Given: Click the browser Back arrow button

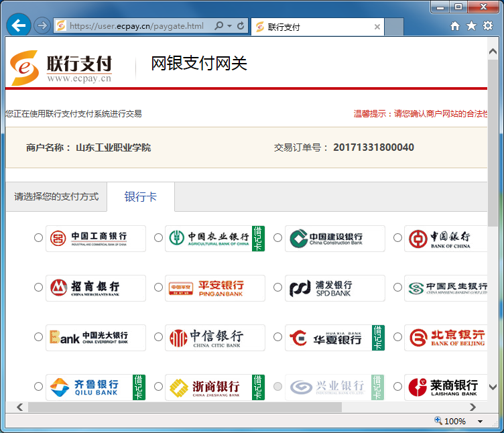Looking at the screenshot, I should click(x=19, y=25).
